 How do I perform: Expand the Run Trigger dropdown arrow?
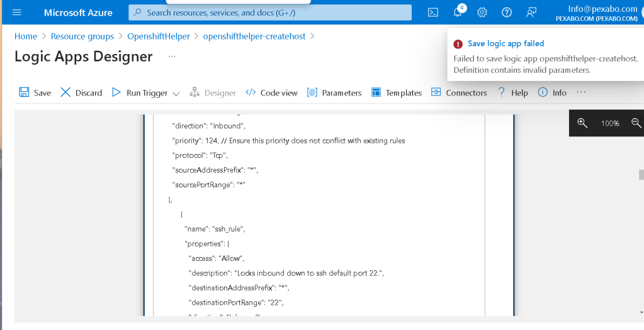[x=176, y=94]
